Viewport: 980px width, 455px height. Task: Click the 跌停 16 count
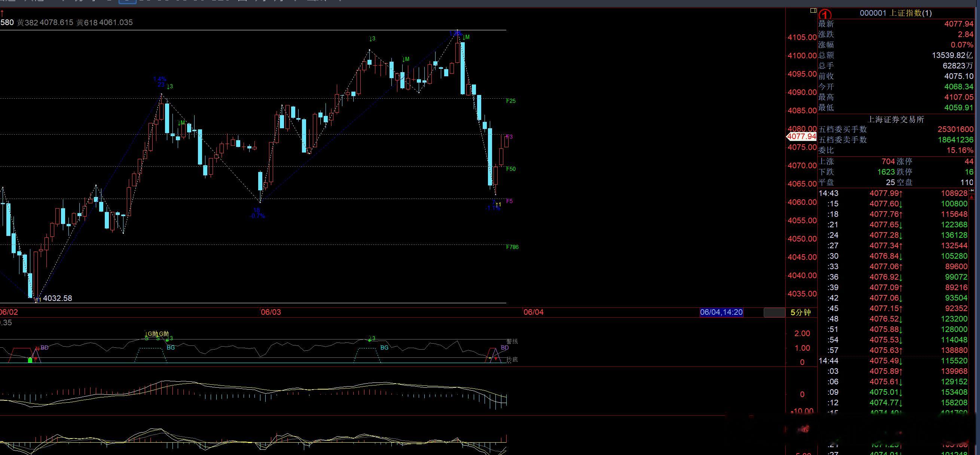935,172
